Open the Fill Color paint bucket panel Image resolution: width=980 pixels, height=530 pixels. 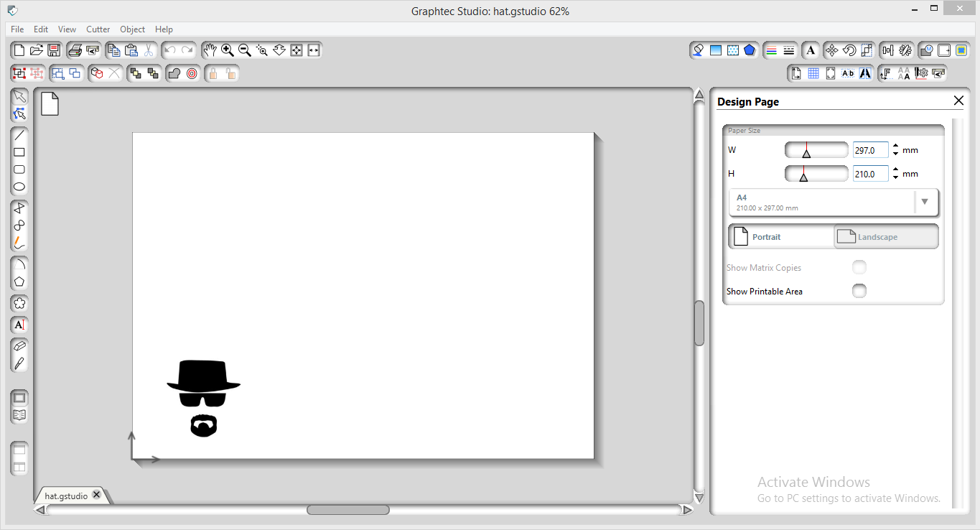click(x=698, y=50)
